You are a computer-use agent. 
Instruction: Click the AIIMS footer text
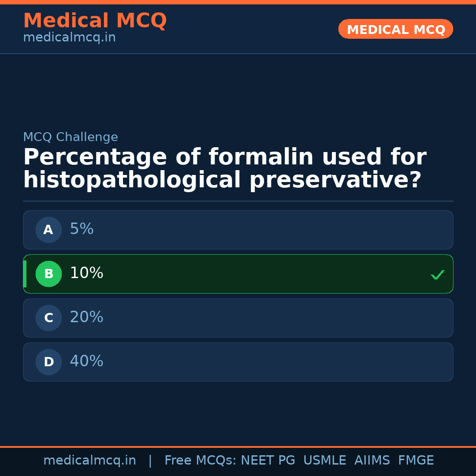click(x=372, y=461)
